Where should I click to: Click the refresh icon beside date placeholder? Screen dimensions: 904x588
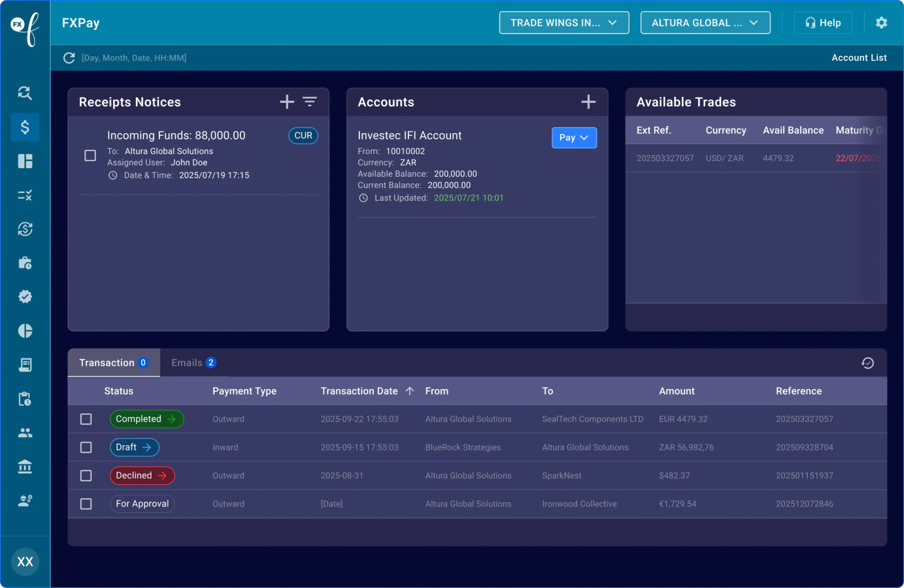point(69,58)
